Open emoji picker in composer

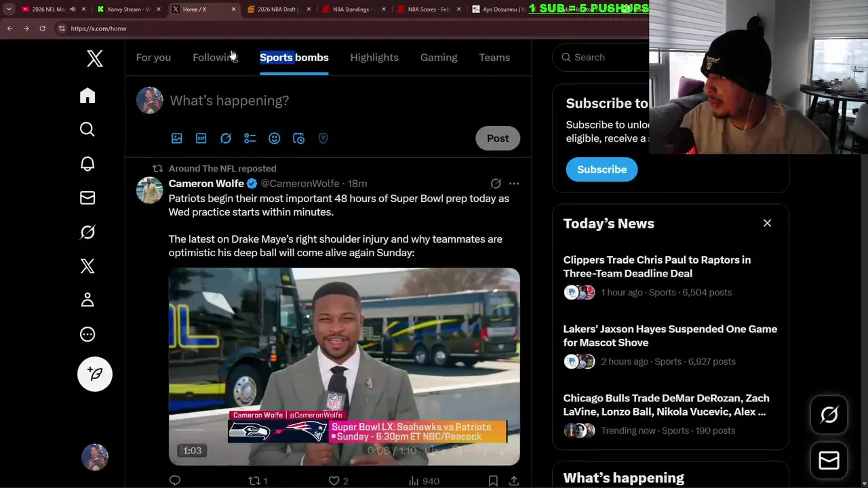274,138
